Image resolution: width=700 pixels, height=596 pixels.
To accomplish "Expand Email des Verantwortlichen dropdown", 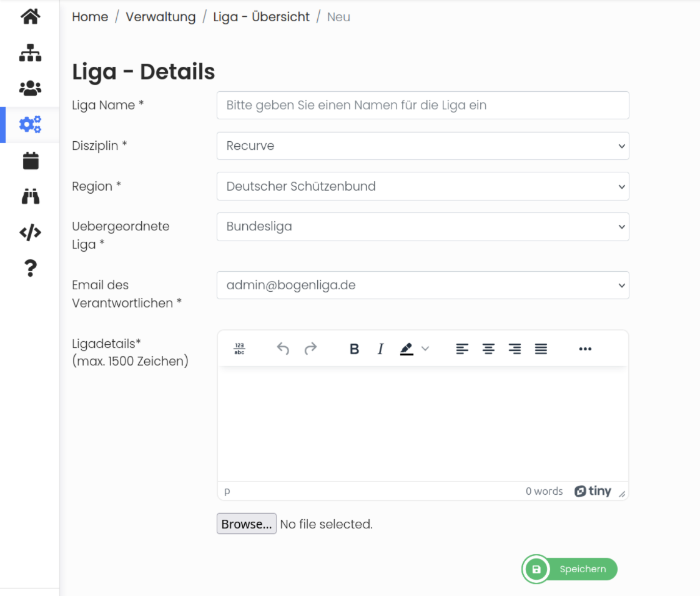I will 423,285.
